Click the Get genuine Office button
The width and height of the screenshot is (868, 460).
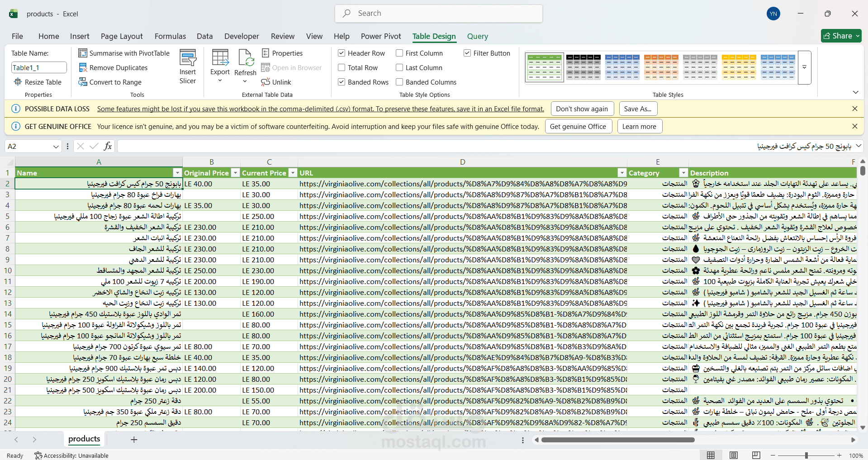coord(578,127)
